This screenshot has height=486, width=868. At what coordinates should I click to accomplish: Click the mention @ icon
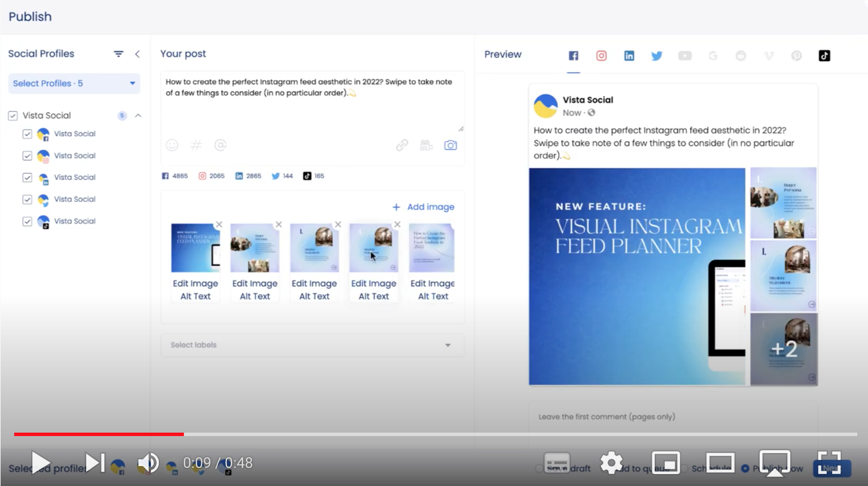221,145
